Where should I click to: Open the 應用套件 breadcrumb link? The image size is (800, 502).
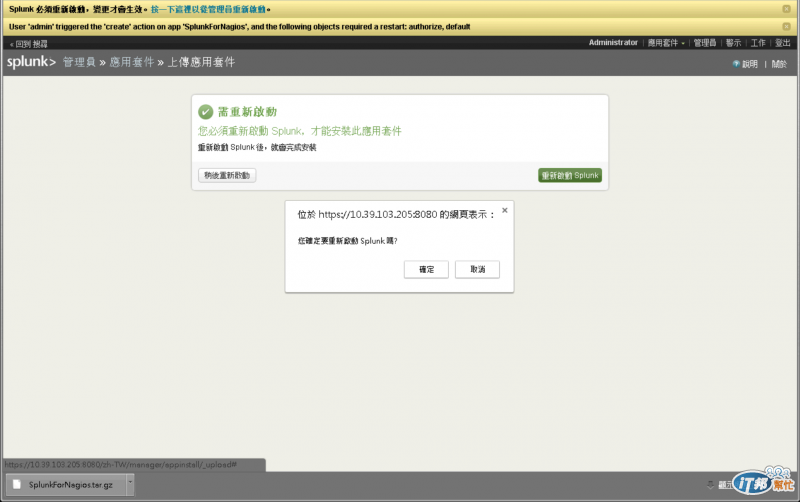132,62
